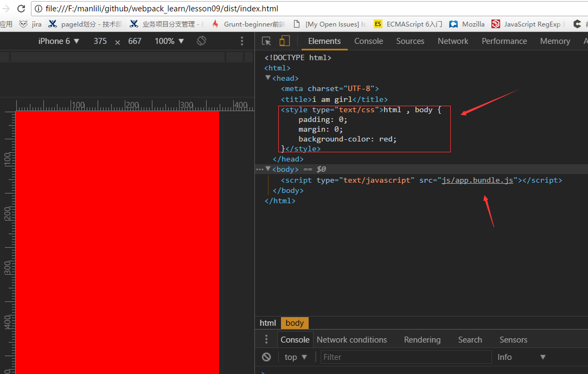Open the jira bookmark

31,24
